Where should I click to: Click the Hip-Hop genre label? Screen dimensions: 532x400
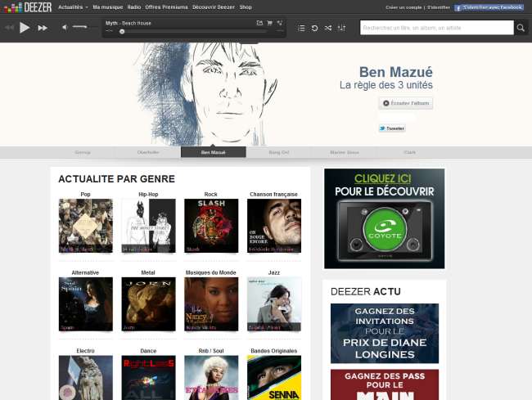(148, 194)
